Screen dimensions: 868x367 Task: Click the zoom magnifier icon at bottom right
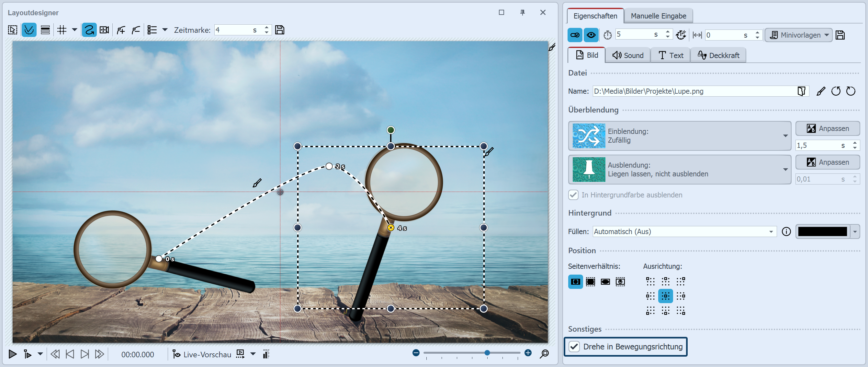click(x=544, y=353)
